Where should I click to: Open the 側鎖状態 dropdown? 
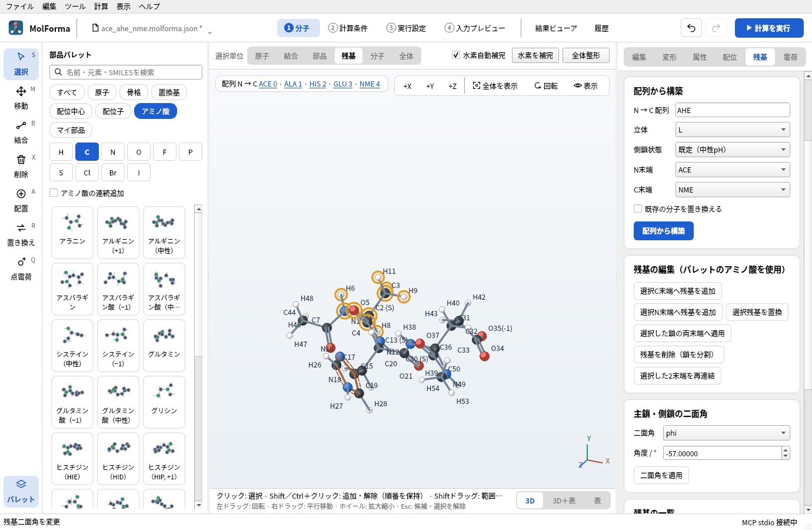733,150
